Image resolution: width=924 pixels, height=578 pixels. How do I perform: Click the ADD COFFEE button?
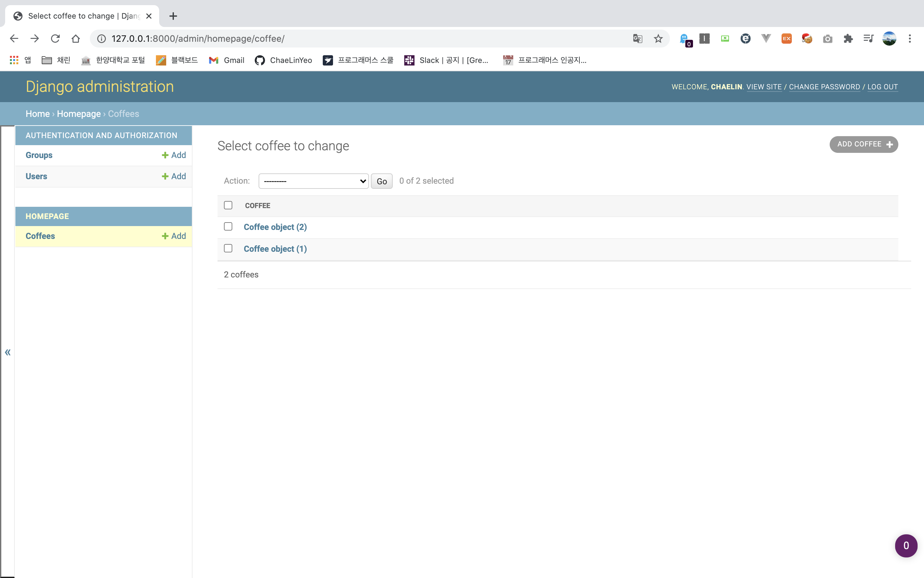click(864, 144)
